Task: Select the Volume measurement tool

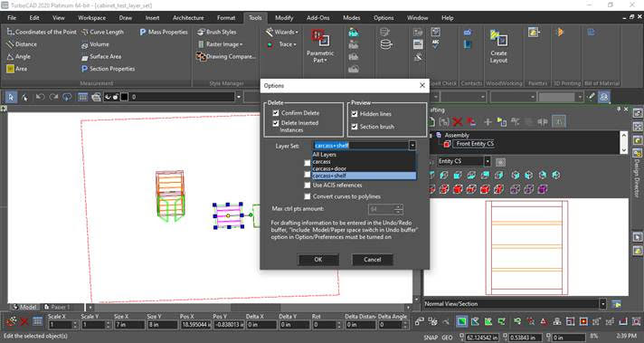Action: [95, 44]
